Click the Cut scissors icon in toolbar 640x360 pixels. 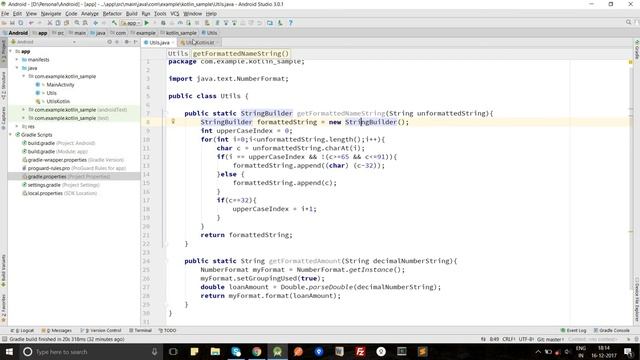coord(49,23)
